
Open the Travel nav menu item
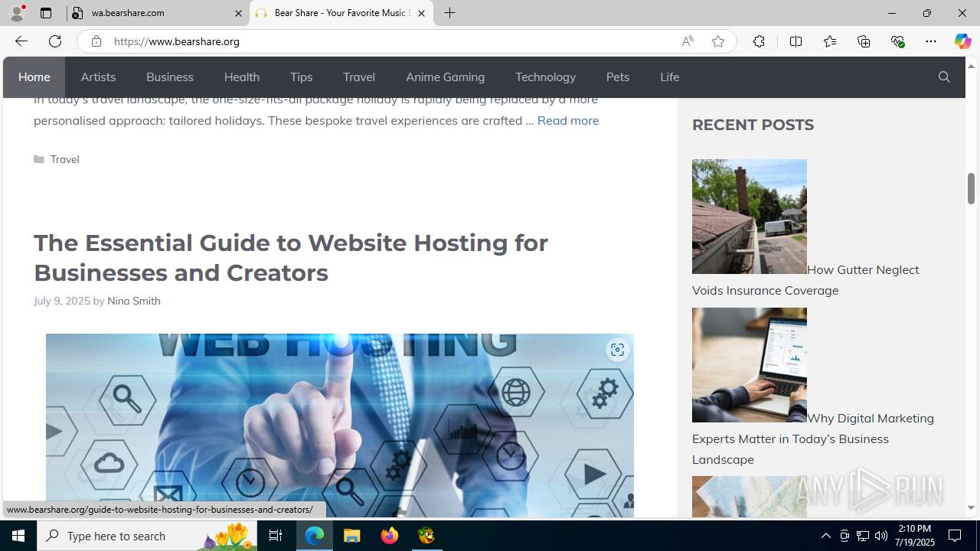[x=359, y=77]
